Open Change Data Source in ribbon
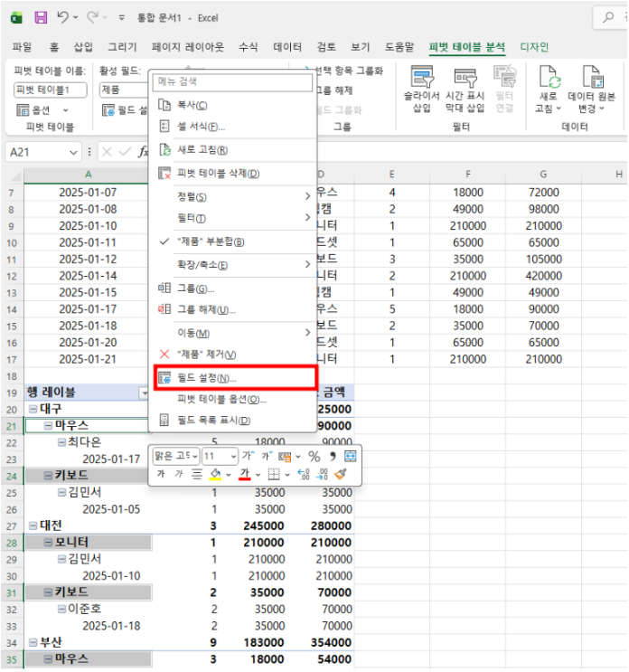 coord(592,90)
